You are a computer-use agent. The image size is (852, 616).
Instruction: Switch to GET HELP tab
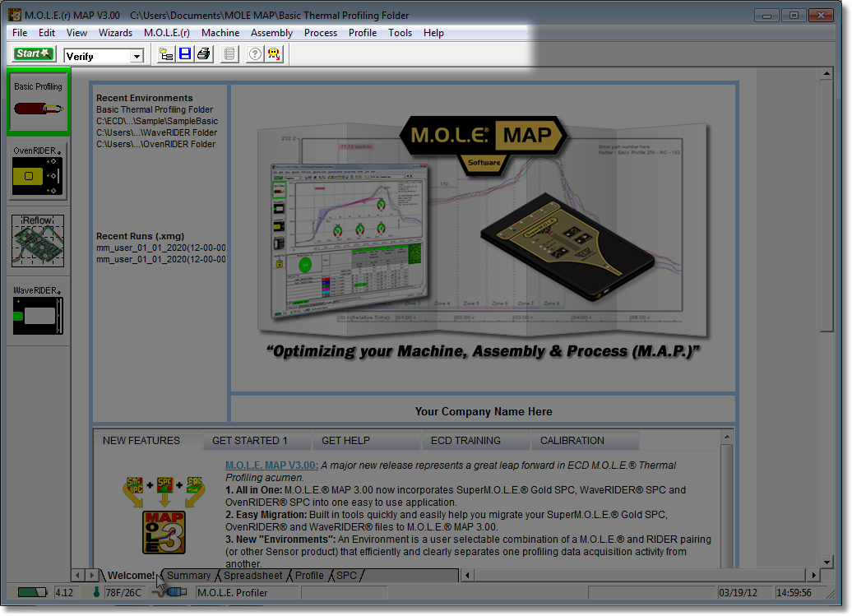(367, 441)
